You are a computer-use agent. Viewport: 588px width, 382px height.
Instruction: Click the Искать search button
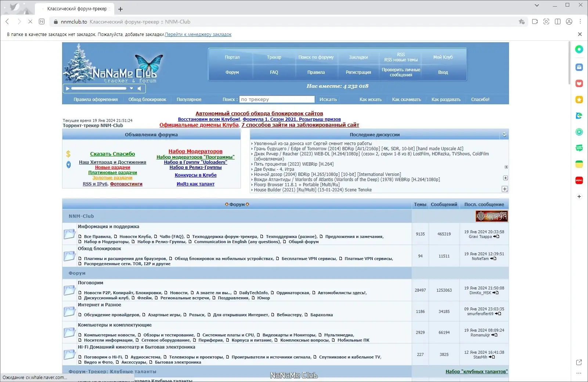328,99
